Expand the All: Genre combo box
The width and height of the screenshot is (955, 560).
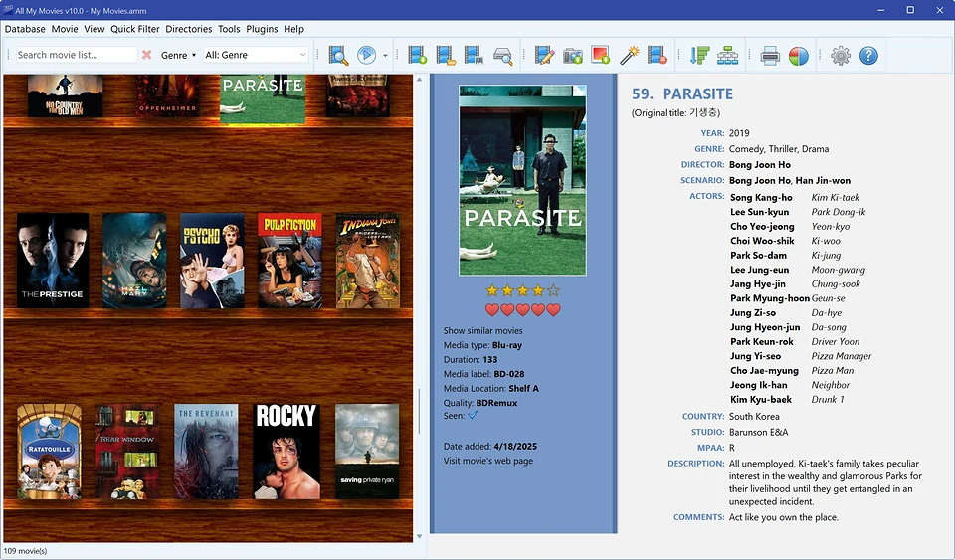coord(256,55)
